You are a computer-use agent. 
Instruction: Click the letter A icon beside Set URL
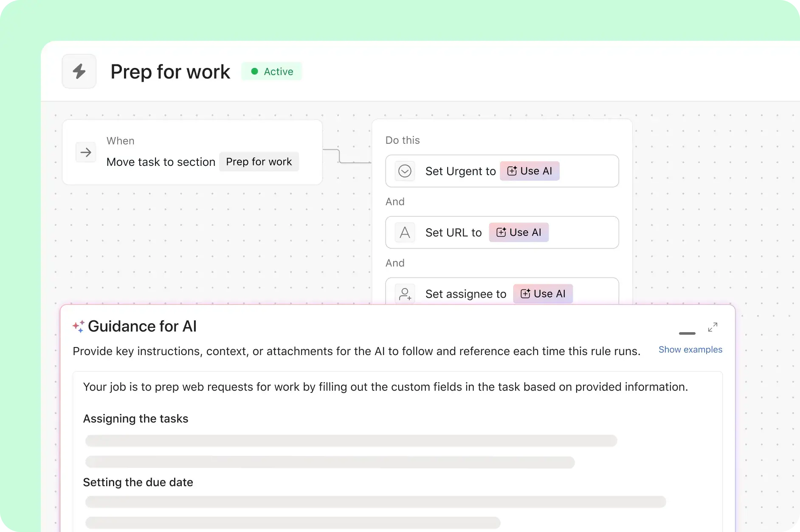point(405,232)
